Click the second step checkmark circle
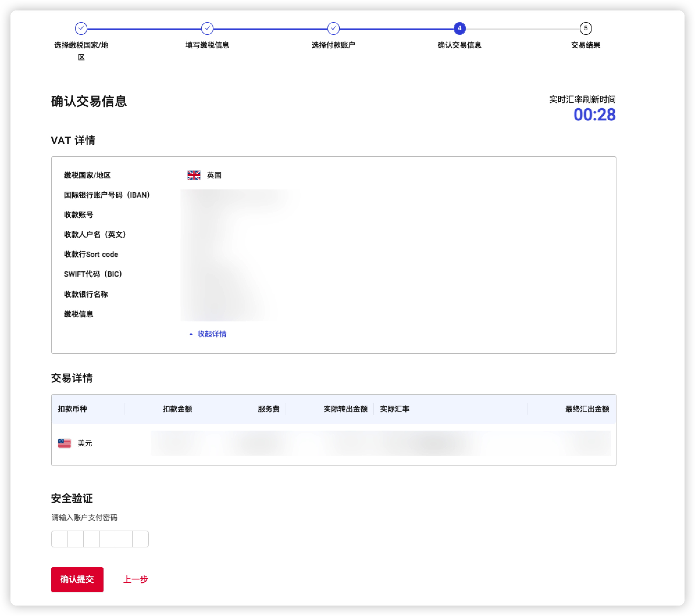Viewport: 695px width, 616px height. click(x=207, y=28)
